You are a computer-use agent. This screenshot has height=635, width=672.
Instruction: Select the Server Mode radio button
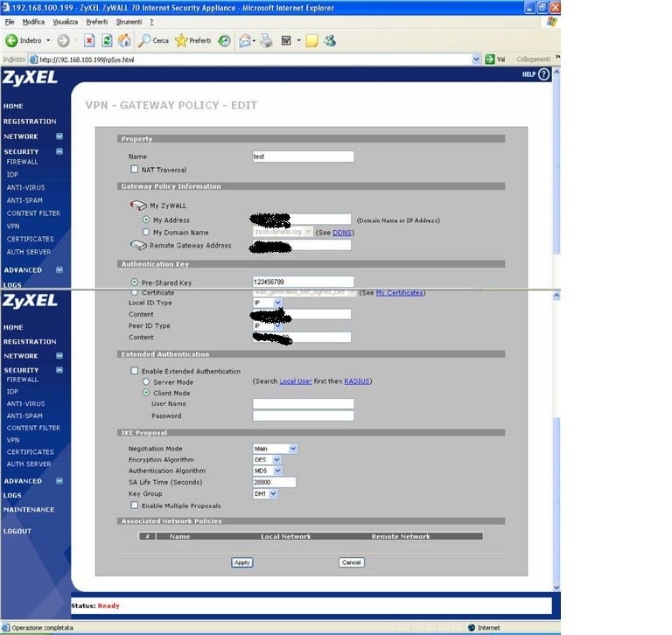click(x=146, y=381)
